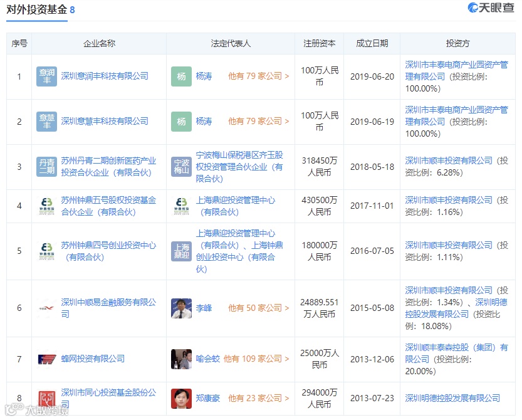Open 深圳明德控股发展有限公司 in row 8
The height and width of the screenshot is (420, 522).
(452, 398)
